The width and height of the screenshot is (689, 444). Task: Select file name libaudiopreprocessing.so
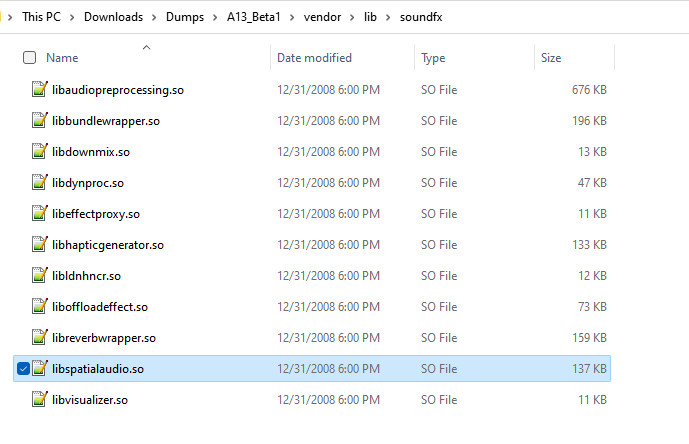[118, 90]
